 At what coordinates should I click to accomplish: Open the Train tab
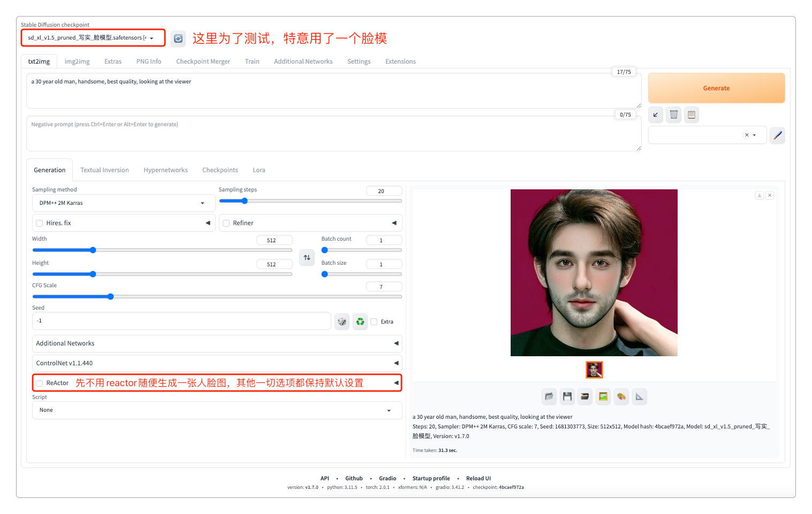point(252,62)
